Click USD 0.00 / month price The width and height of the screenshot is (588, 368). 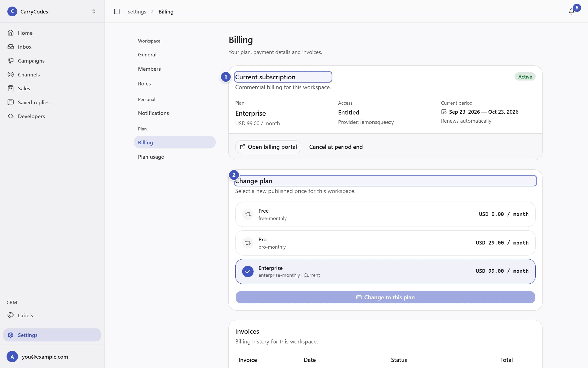(x=504, y=214)
